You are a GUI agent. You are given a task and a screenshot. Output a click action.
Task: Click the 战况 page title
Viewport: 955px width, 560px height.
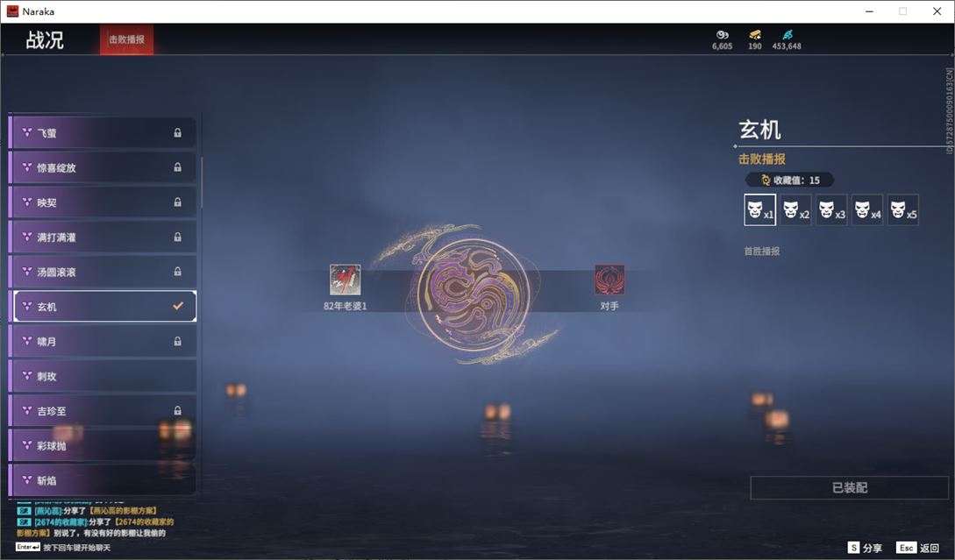[x=45, y=40]
